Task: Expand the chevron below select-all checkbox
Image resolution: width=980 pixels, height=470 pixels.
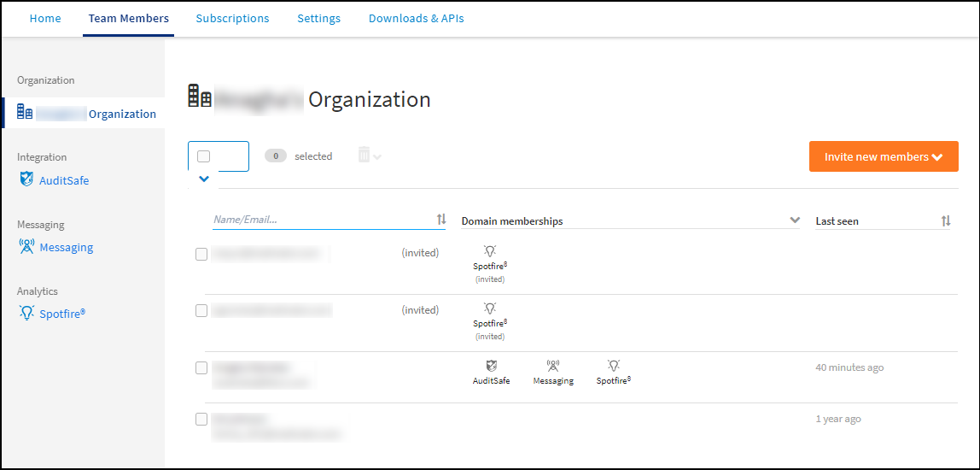Action: [204, 179]
